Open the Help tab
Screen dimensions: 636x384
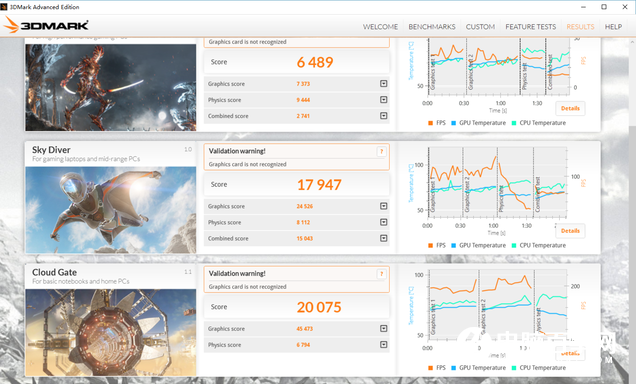click(x=613, y=27)
